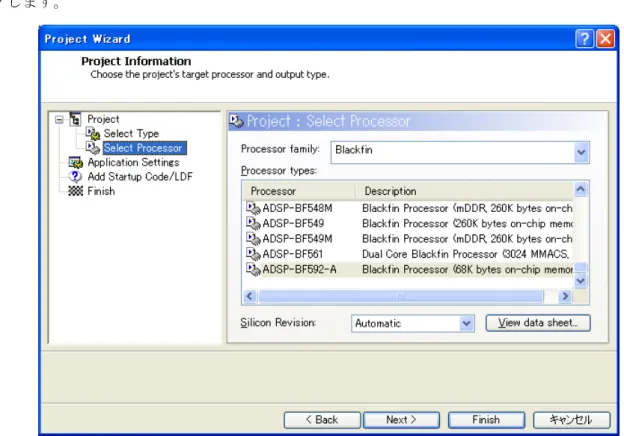Click the vertical scrollbar thumb in processor list
Image resolution: width=624 pixels, height=436 pixels.
point(581,267)
